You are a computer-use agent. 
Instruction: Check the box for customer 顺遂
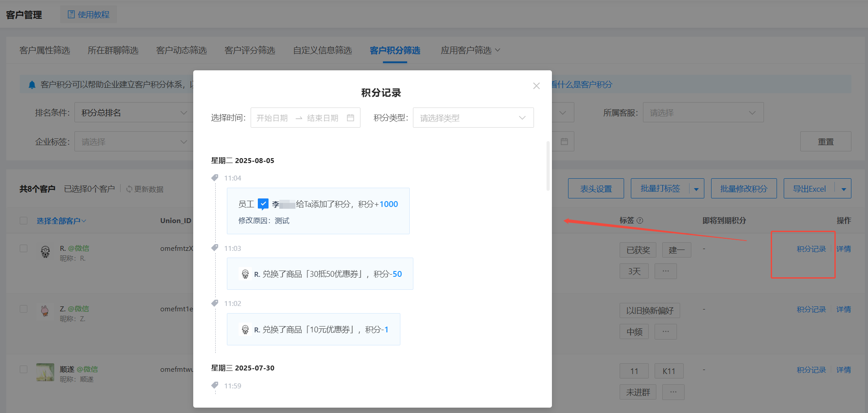(x=24, y=370)
